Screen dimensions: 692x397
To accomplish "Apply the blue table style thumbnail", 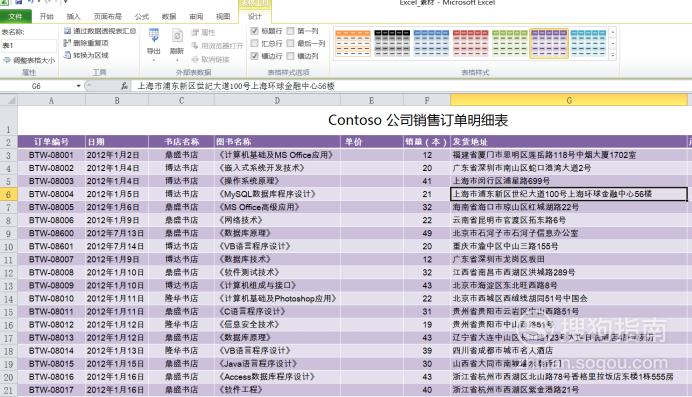I will 431,43.
